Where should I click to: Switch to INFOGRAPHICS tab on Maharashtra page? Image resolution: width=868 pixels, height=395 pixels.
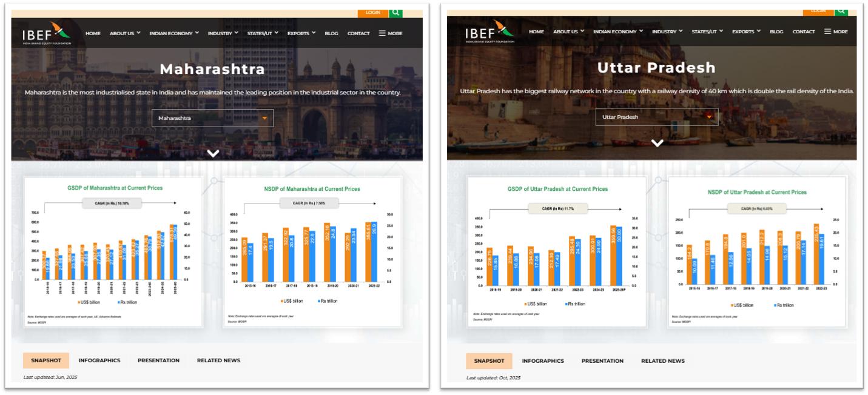click(99, 360)
